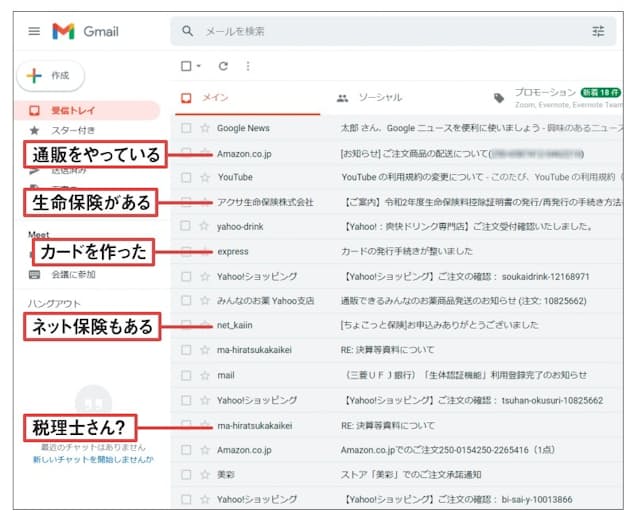
Task: Tick the Google News email checkbox
Action: [x=186, y=128]
